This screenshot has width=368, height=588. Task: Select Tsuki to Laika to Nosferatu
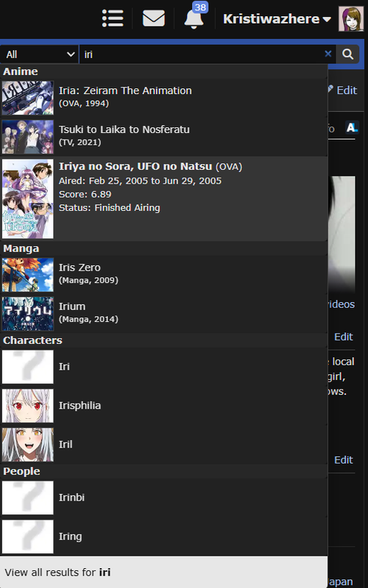point(163,137)
